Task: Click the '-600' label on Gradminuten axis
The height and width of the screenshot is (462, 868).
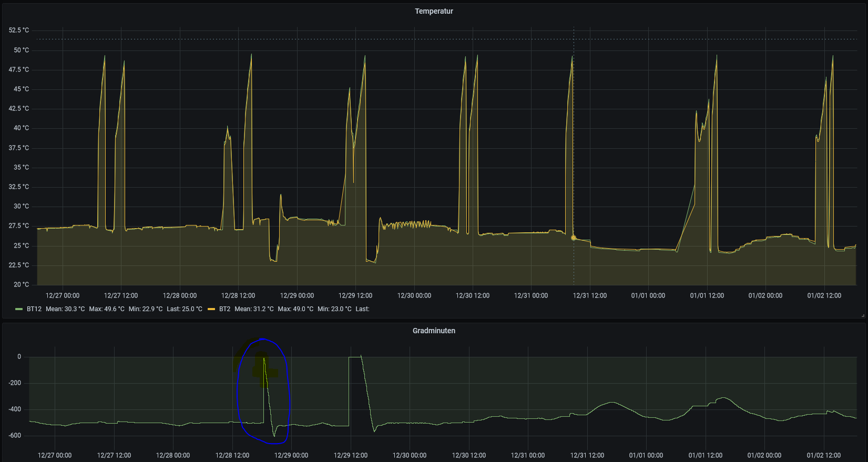Action: pos(15,435)
